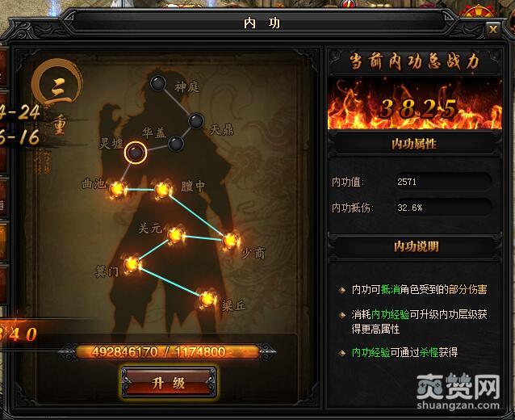Click the 内功抵伤 percentage field
Viewport: 515px width, 420px height.
(x=442, y=208)
